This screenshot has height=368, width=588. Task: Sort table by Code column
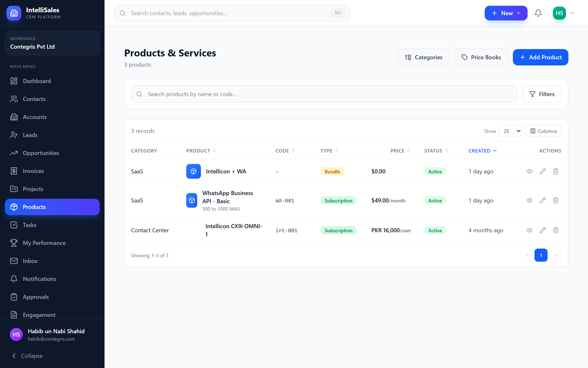click(285, 151)
